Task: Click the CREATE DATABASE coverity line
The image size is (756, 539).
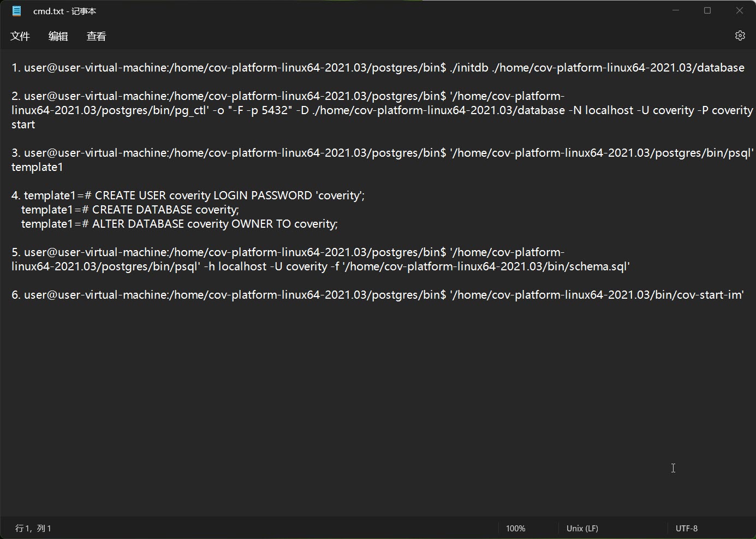Action: (x=165, y=210)
